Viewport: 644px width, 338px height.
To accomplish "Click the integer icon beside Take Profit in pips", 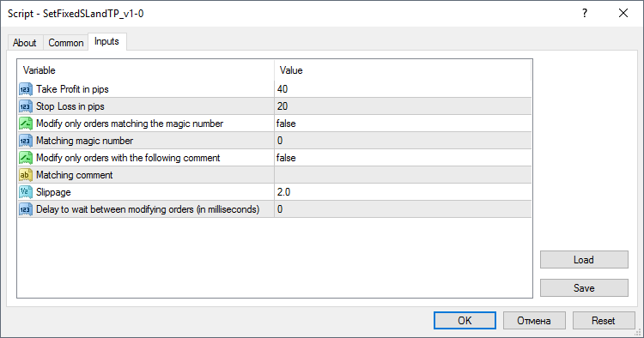I will tap(26, 89).
